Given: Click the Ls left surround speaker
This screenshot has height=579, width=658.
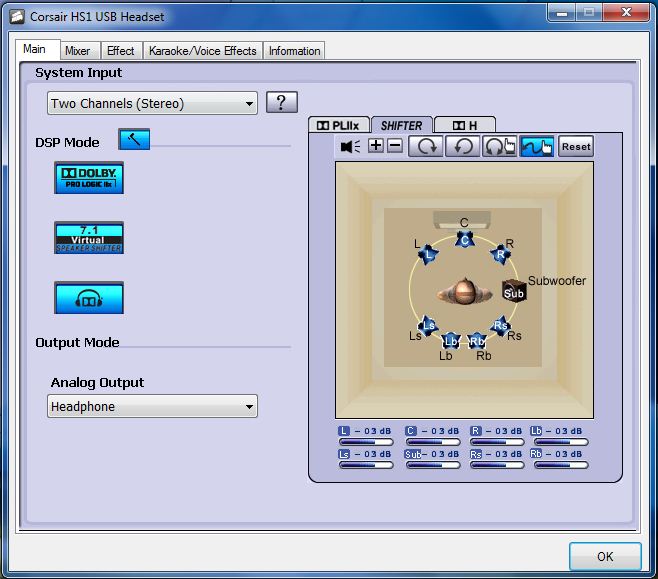Looking at the screenshot, I should (x=428, y=326).
